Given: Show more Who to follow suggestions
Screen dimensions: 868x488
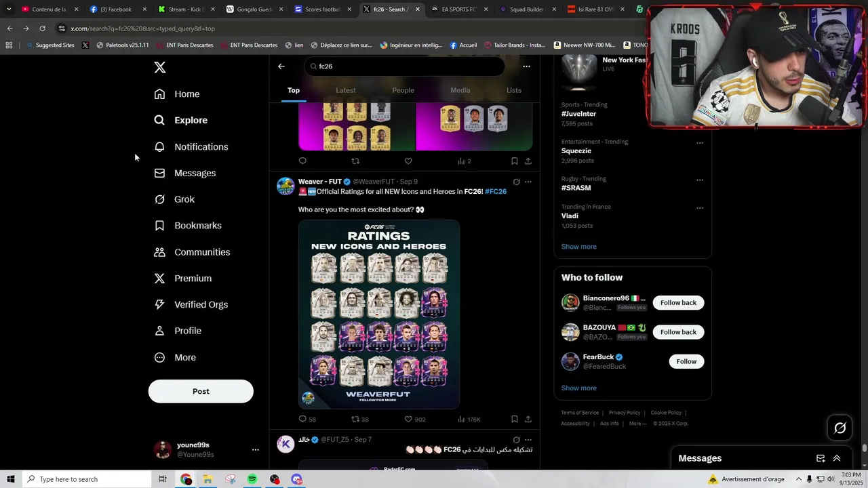Looking at the screenshot, I should coord(579,388).
